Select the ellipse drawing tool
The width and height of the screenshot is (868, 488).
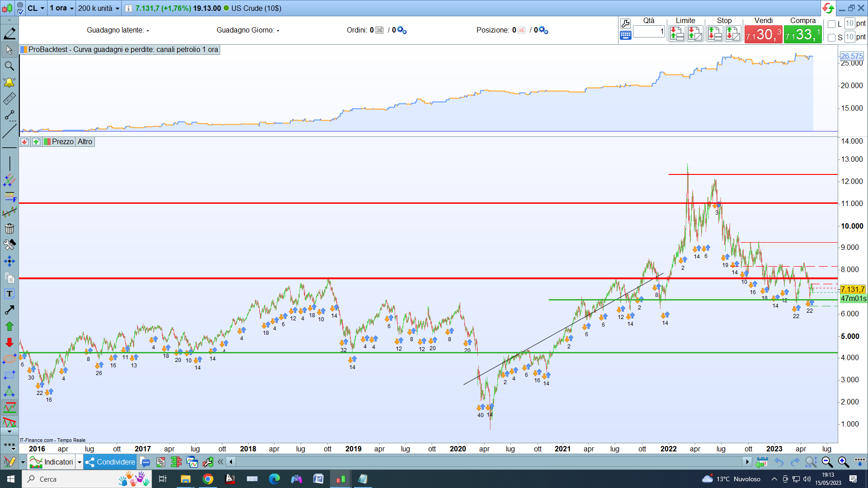point(9,359)
